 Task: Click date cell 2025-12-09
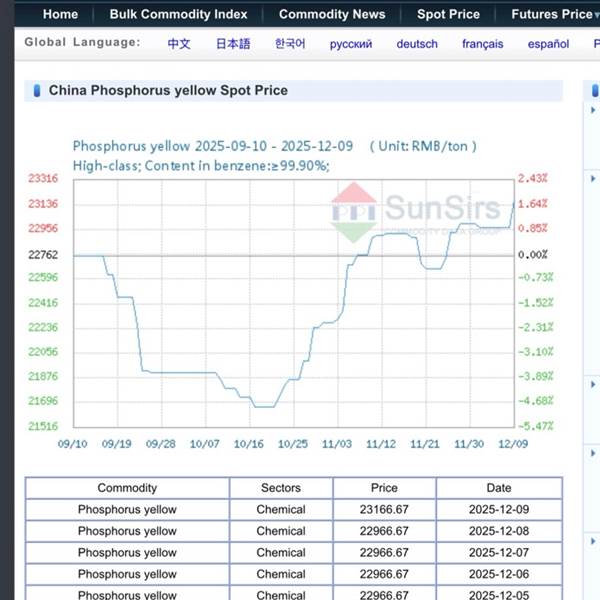click(x=499, y=509)
